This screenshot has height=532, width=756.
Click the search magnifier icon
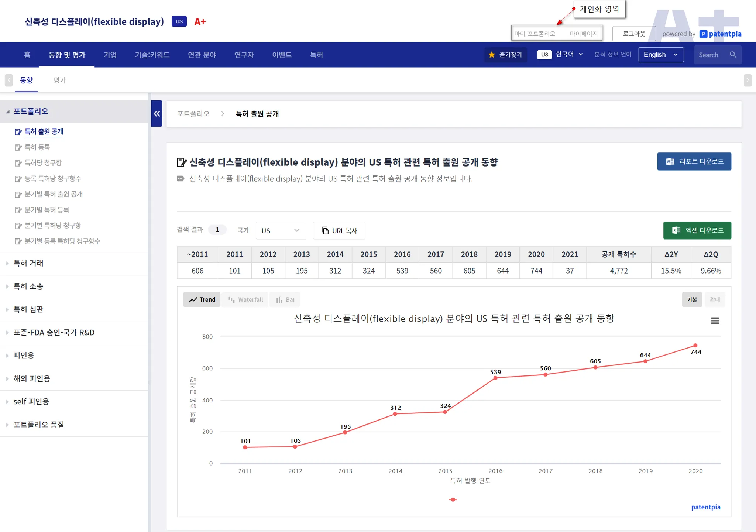[733, 55]
